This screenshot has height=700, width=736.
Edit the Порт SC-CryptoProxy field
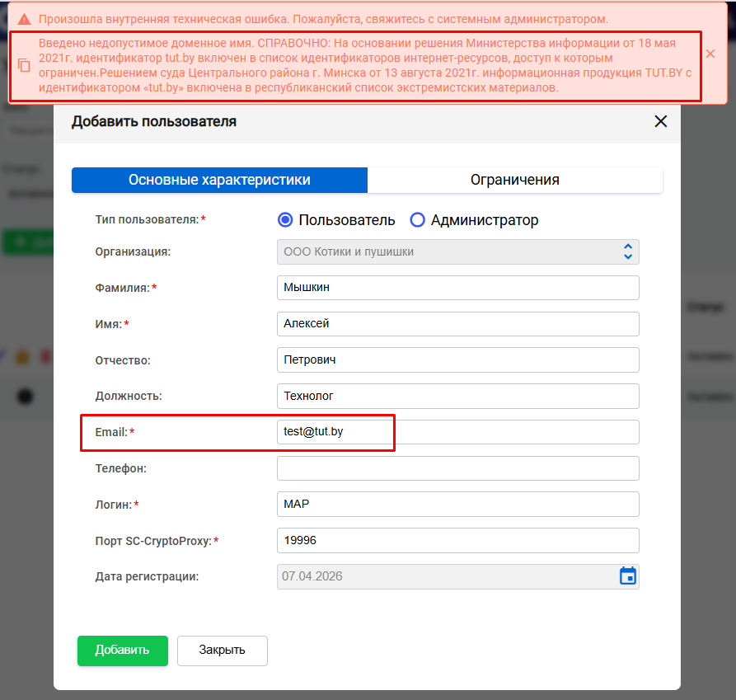coord(457,540)
